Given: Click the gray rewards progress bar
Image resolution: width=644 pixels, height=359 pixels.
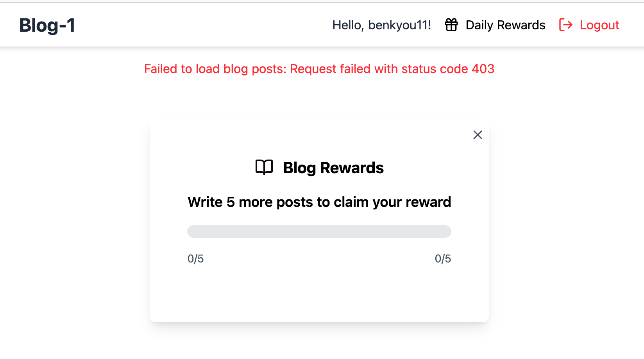Looking at the screenshot, I should pos(319,231).
